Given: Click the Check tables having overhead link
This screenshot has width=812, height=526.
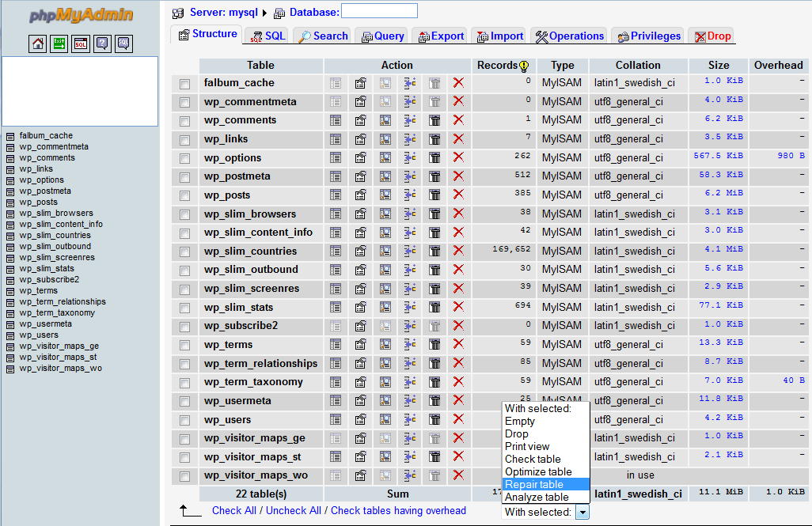Looking at the screenshot, I should 398,511.
